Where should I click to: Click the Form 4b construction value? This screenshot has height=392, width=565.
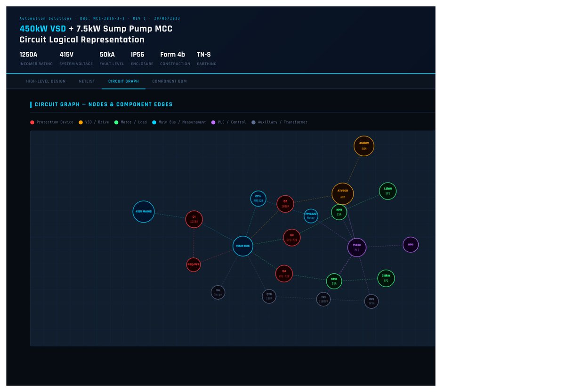click(x=172, y=55)
